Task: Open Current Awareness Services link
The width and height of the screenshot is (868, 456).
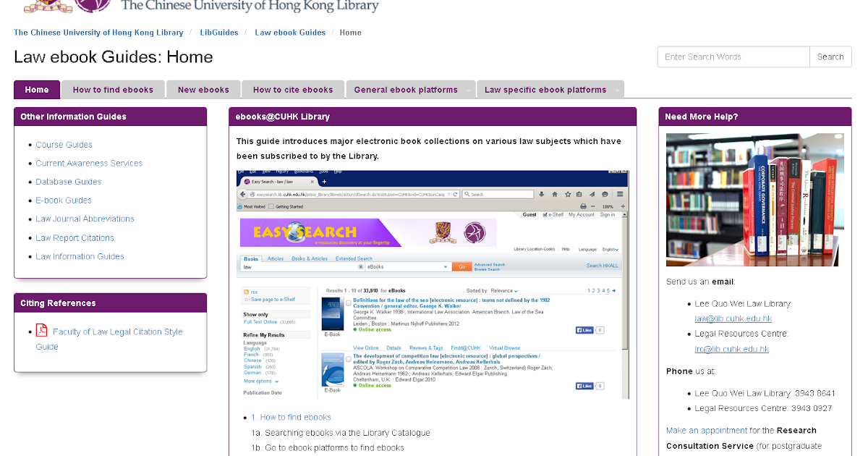Action: (89, 164)
